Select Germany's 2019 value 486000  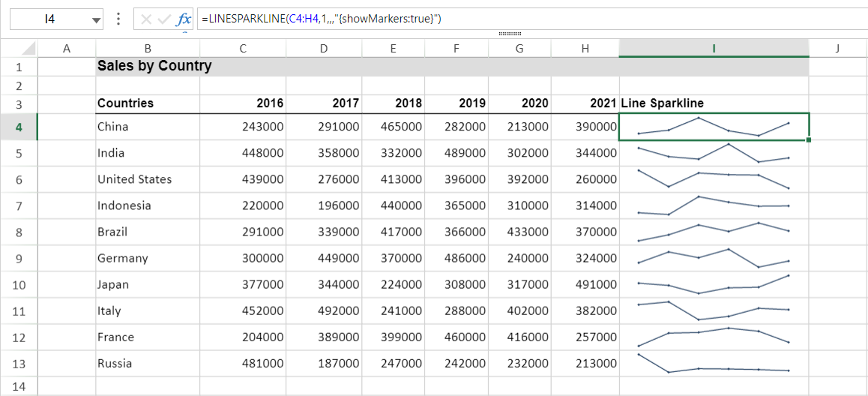pos(456,258)
